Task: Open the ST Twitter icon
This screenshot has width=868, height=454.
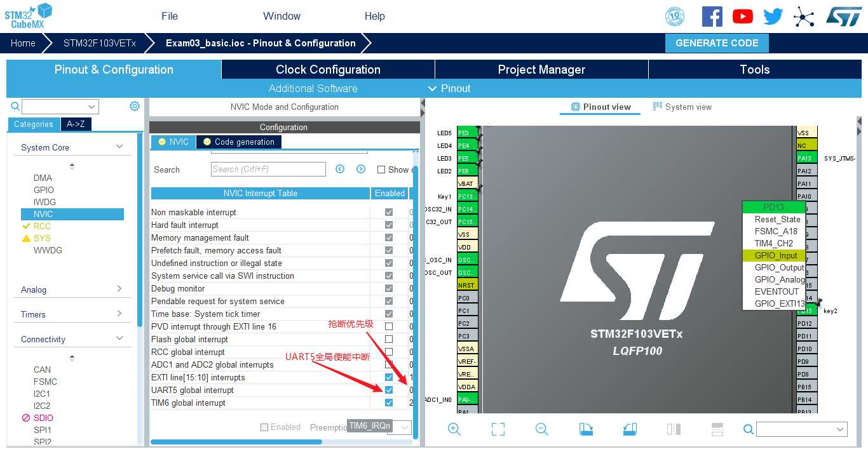Action: pos(773,17)
